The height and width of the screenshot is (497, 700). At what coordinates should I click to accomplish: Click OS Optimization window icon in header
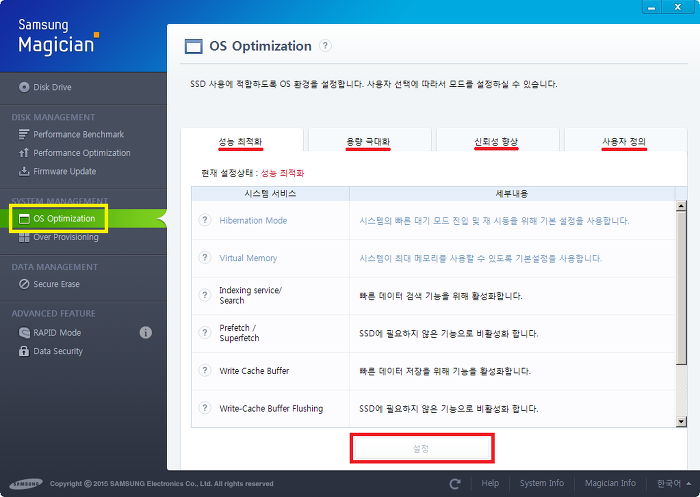[x=193, y=46]
